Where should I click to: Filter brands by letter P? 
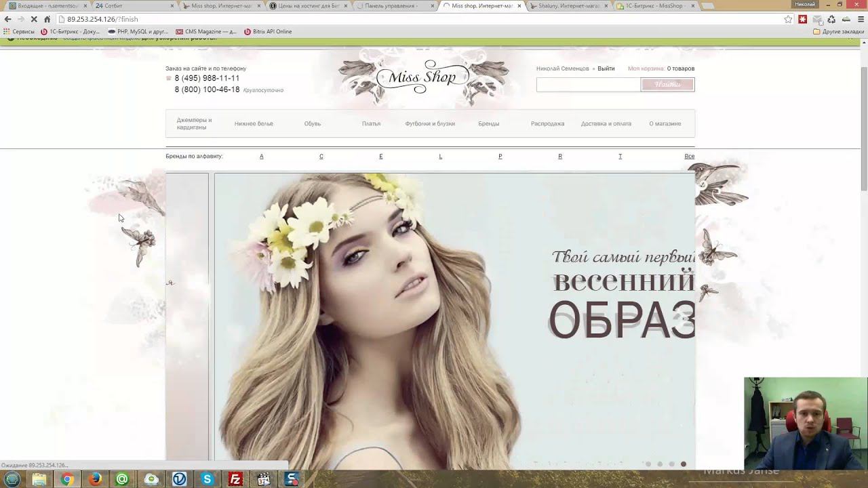[500, 157]
